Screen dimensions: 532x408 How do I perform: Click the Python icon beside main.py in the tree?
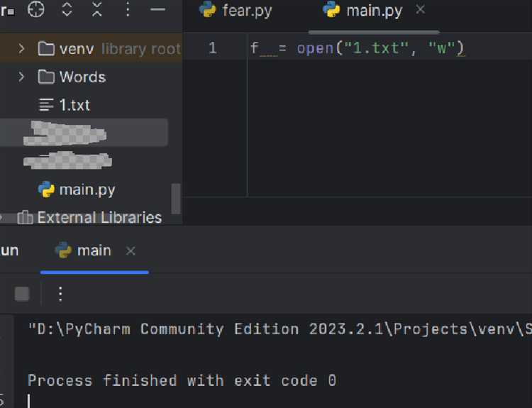[x=46, y=189]
